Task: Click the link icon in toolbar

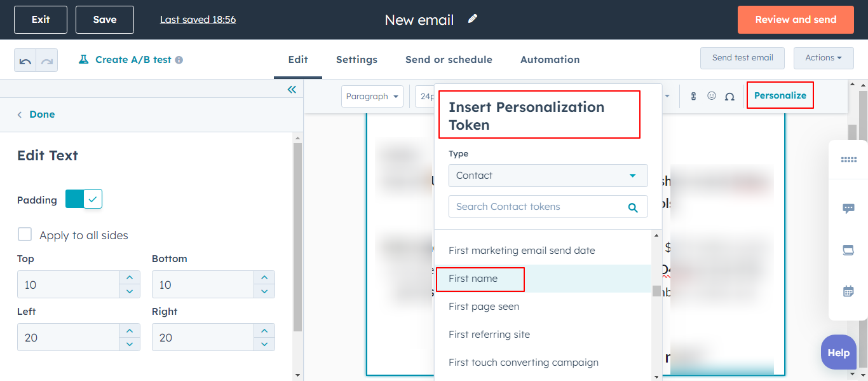Action: pos(693,96)
